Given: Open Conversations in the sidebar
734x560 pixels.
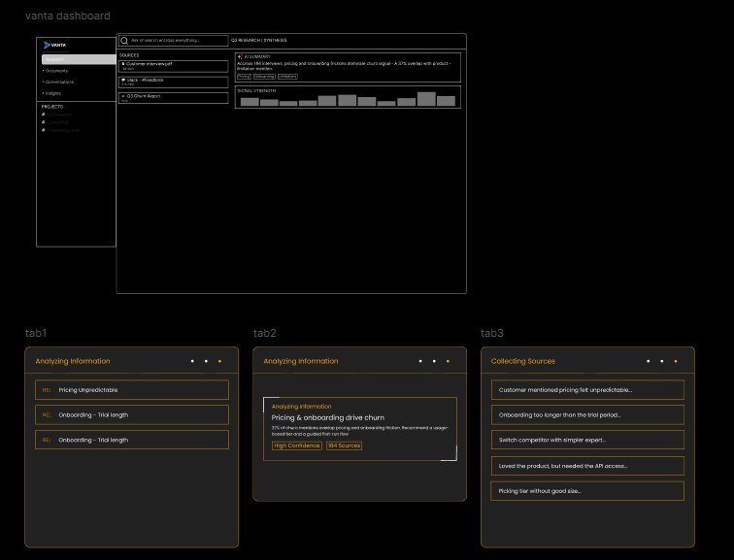Looking at the screenshot, I should [x=58, y=82].
